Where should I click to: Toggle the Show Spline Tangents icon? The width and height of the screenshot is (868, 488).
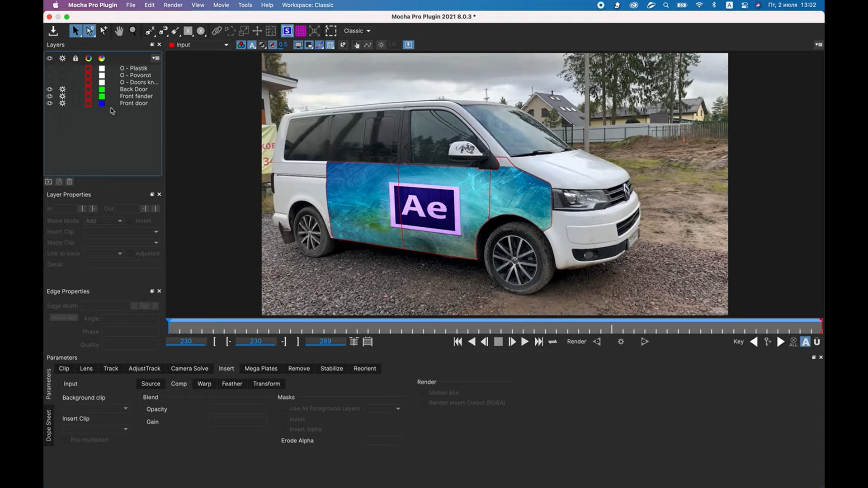[320, 45]
